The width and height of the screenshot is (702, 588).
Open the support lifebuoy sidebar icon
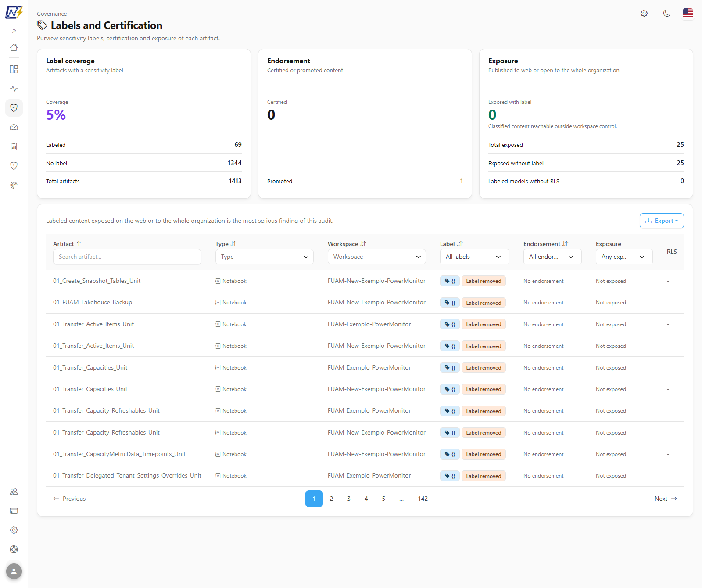pyautogui.click(x=14, y=549)
